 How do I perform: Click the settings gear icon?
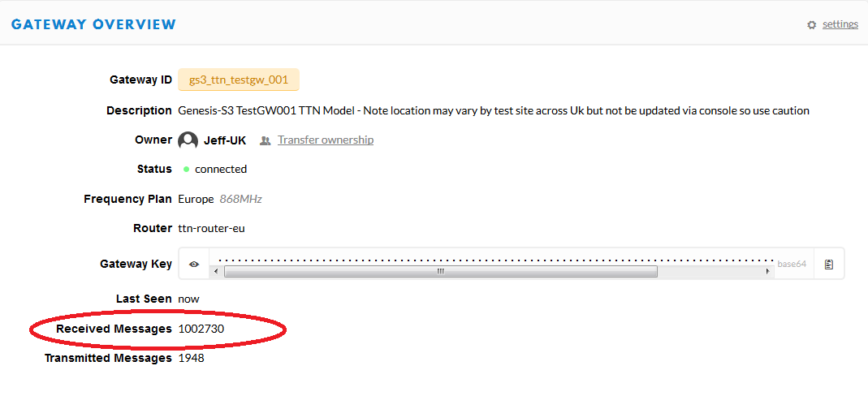pos(811,25)
